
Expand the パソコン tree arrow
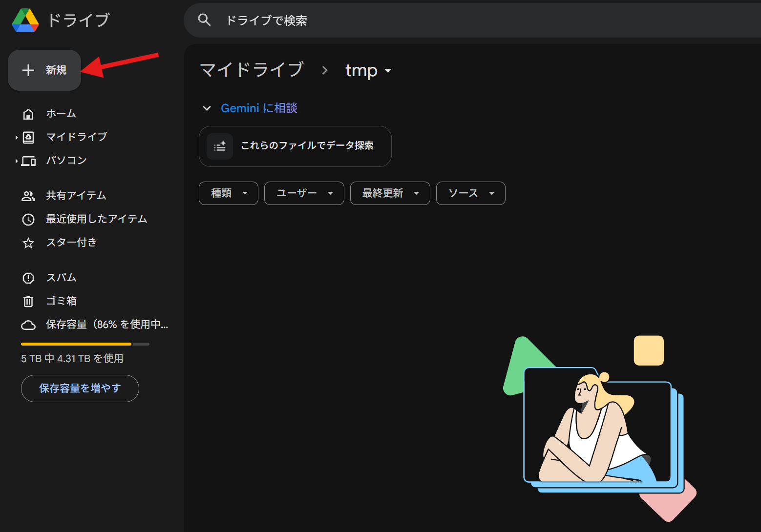pos(17,161)
